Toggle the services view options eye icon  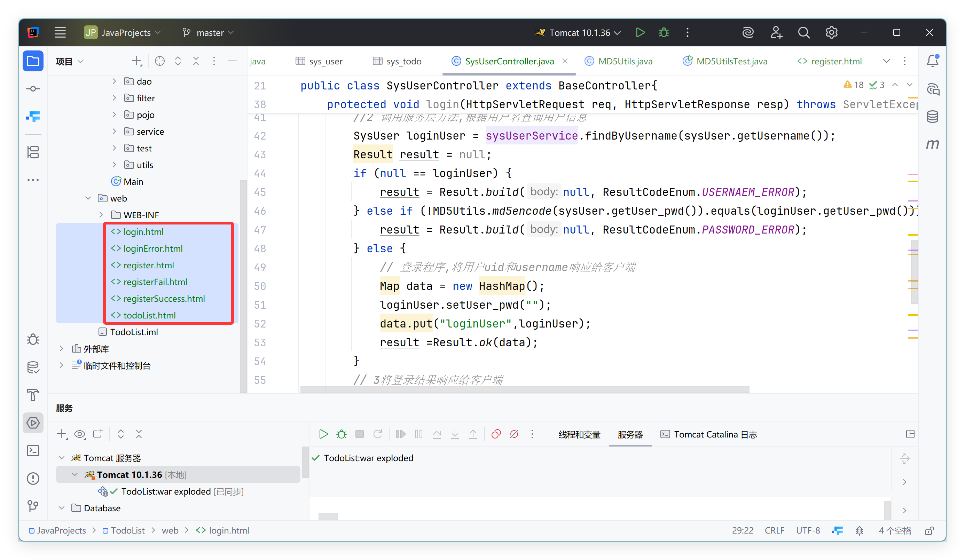(80, 434)
